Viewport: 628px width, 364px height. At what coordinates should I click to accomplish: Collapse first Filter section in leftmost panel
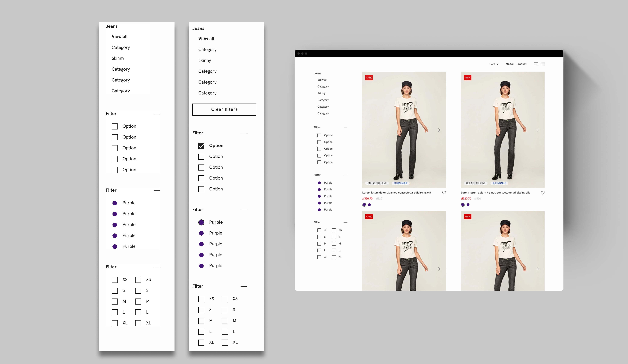157,114
